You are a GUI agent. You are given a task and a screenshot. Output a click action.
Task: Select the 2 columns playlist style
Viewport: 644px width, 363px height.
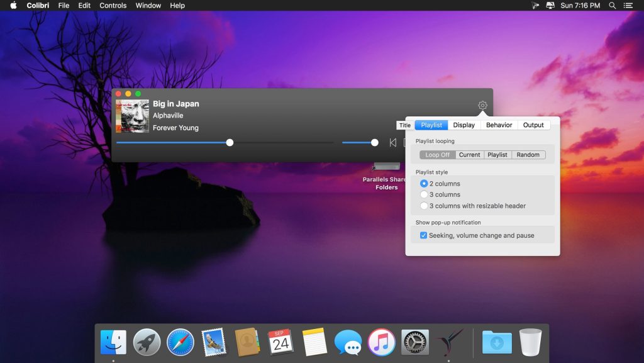click(424, 184)
